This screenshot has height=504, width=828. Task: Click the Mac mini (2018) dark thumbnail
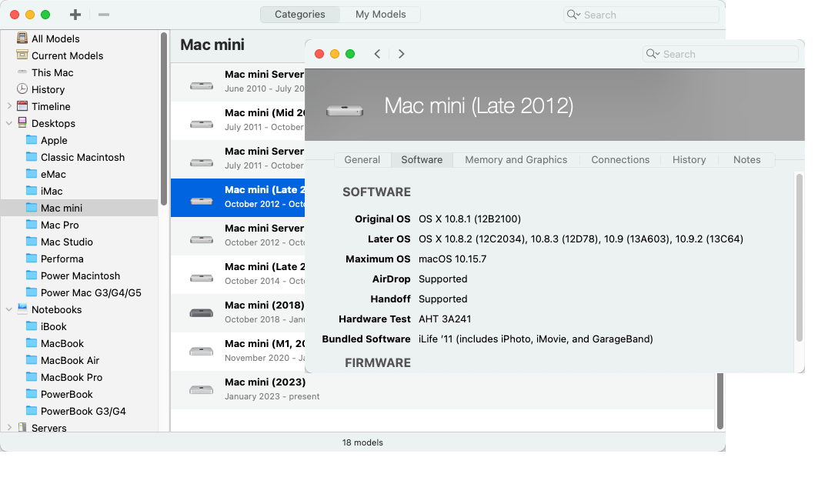point(201,312)
